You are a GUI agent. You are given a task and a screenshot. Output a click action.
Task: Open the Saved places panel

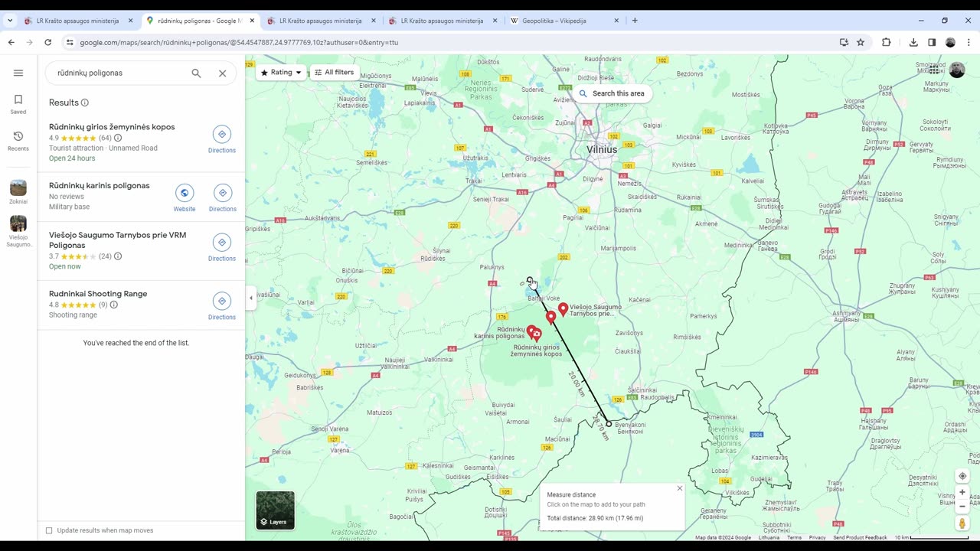18,104
